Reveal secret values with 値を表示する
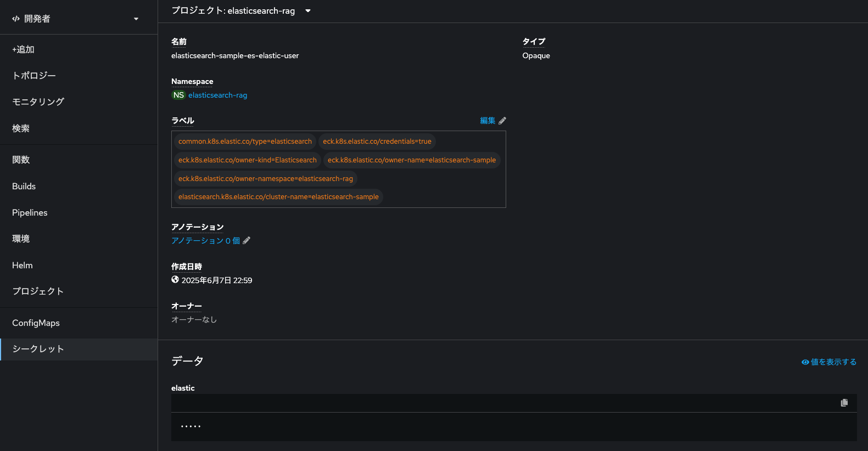Screen dimensions: 868x451 click(829, 362)
